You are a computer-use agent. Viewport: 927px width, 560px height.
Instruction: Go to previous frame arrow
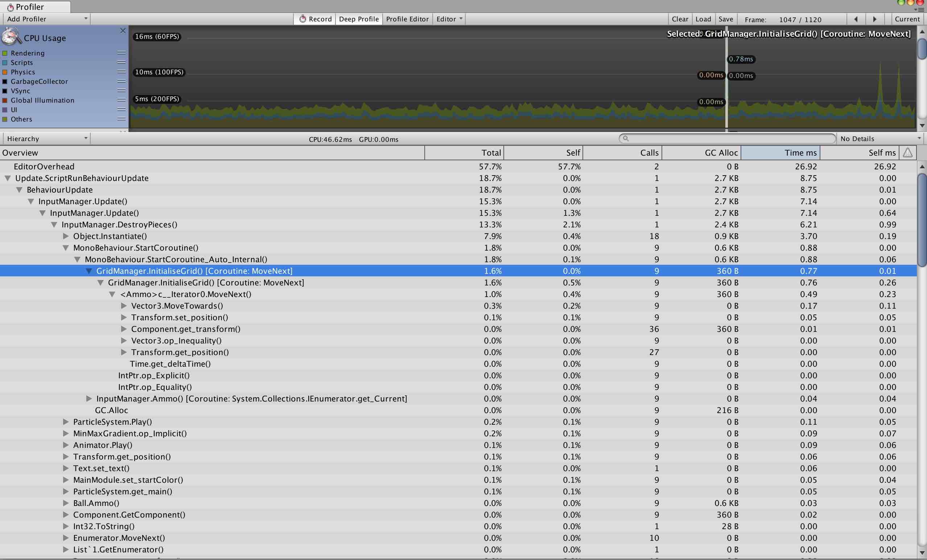856,19
